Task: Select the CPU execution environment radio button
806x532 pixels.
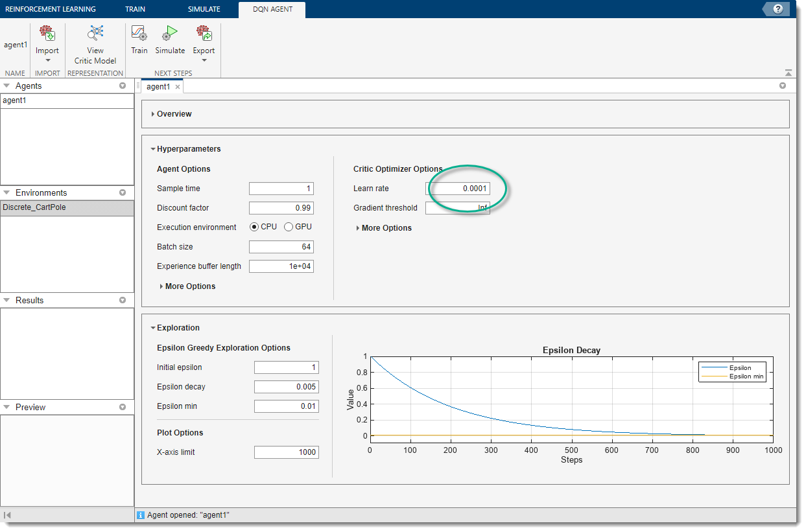Action: pyautogui.click(x=253, y=227)
